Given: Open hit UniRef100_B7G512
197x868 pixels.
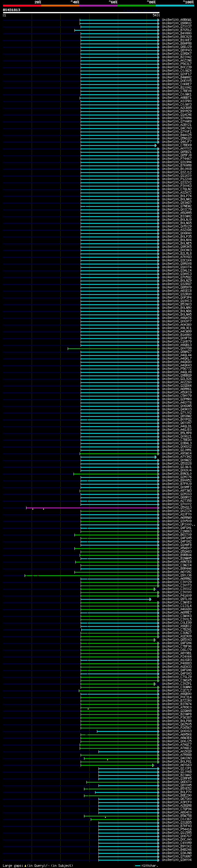Looking at the screenshot, I should (176, 30).
